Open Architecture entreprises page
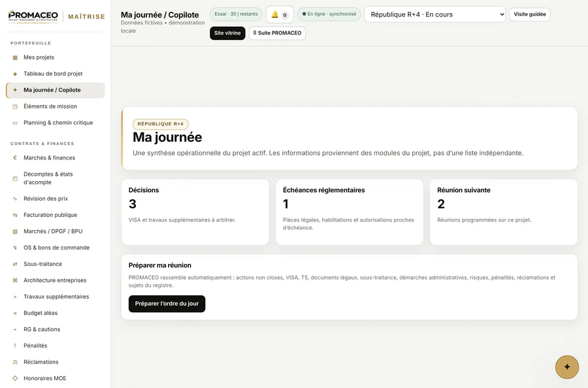Viewport: 588px width, 388px height. (56, 280)
